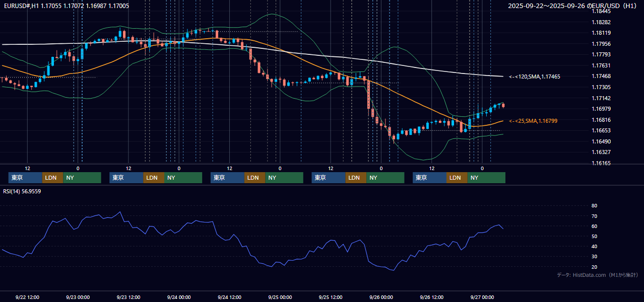Click the EURUSD#,H1 chart title text
The image size is (644, 302).
[x=66, y=6]
